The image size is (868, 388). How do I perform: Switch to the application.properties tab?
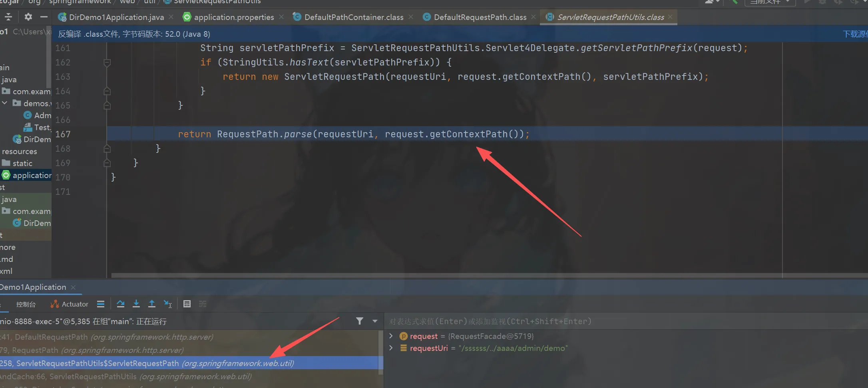(x=234, y=17)
